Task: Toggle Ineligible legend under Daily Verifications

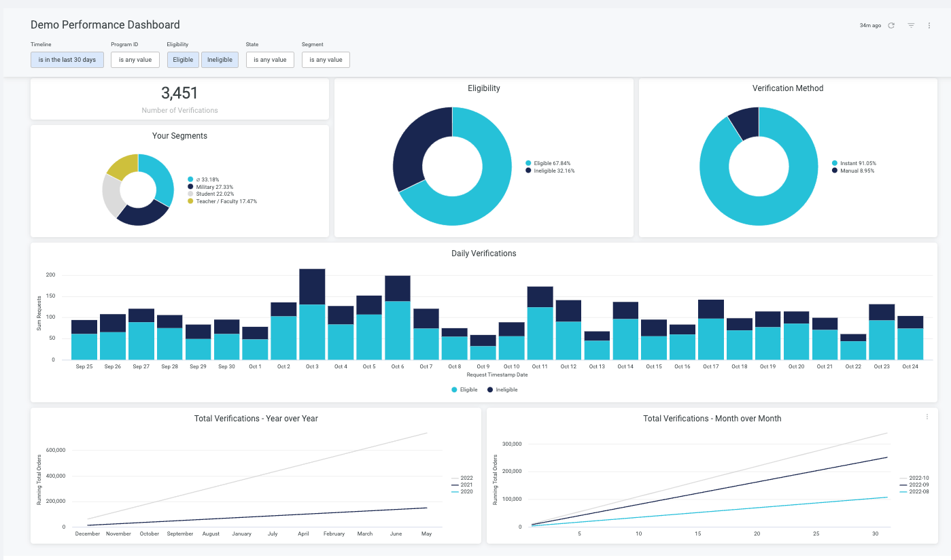Action: coord(502,389)
